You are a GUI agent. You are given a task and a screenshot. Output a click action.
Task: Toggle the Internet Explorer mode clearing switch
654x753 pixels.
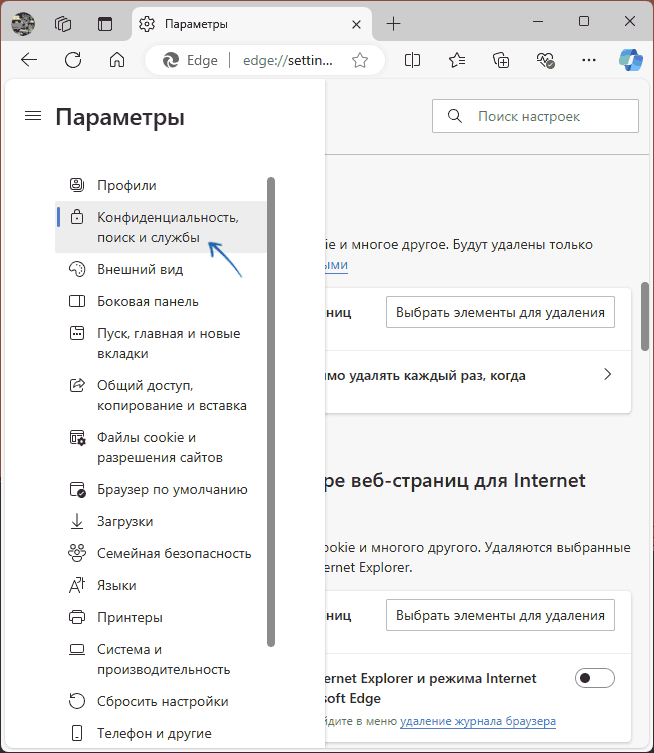pyautogui.click(x=594, y=678)
